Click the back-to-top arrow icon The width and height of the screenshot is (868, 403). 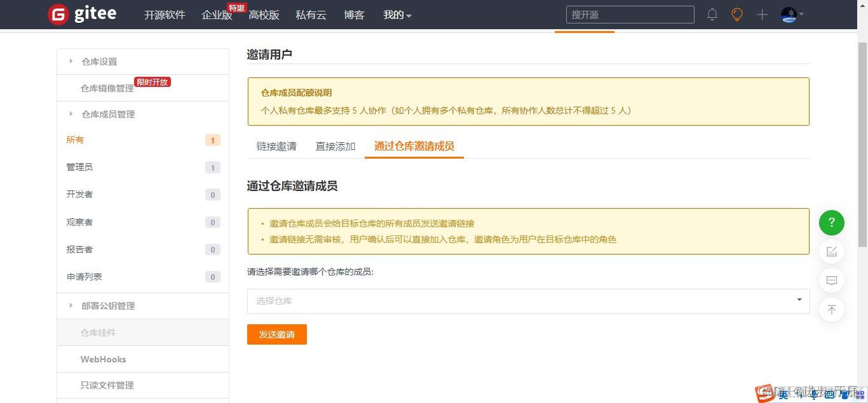point(831,310)
